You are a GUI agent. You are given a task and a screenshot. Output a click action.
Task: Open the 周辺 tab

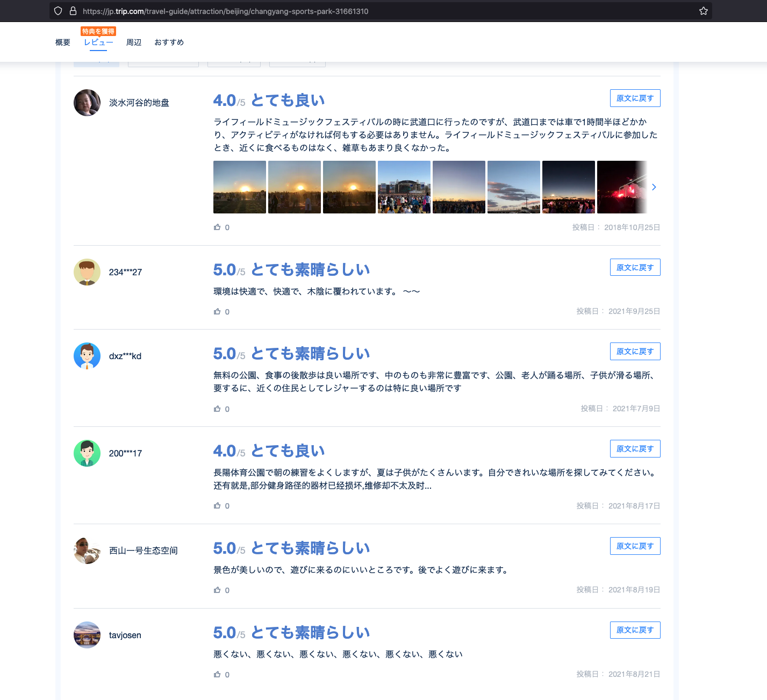[x=134, y=42]
